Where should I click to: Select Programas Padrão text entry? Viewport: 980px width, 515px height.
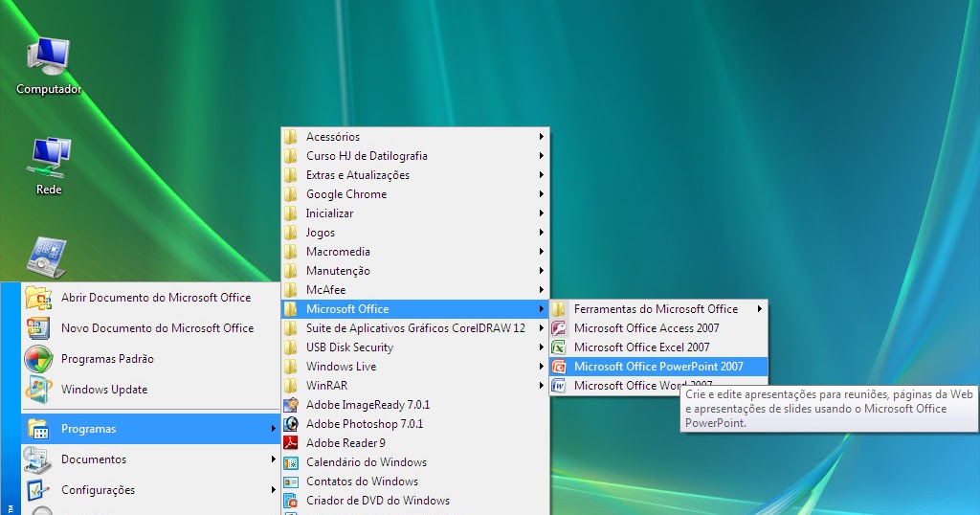point(107,359)
